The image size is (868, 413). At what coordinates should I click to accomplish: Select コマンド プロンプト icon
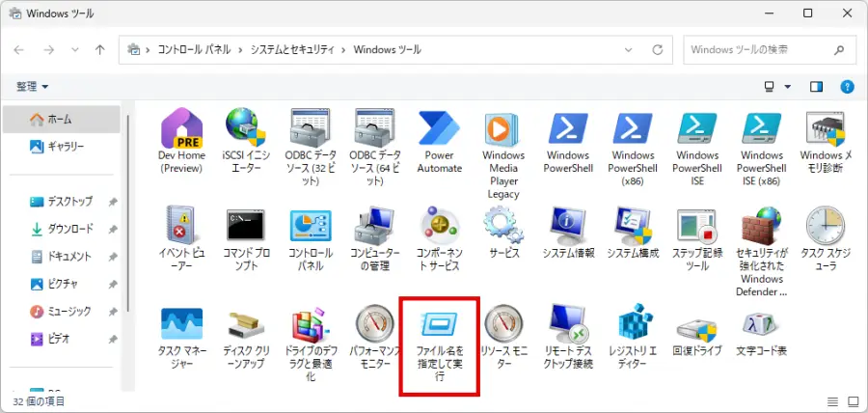point(246,226)
